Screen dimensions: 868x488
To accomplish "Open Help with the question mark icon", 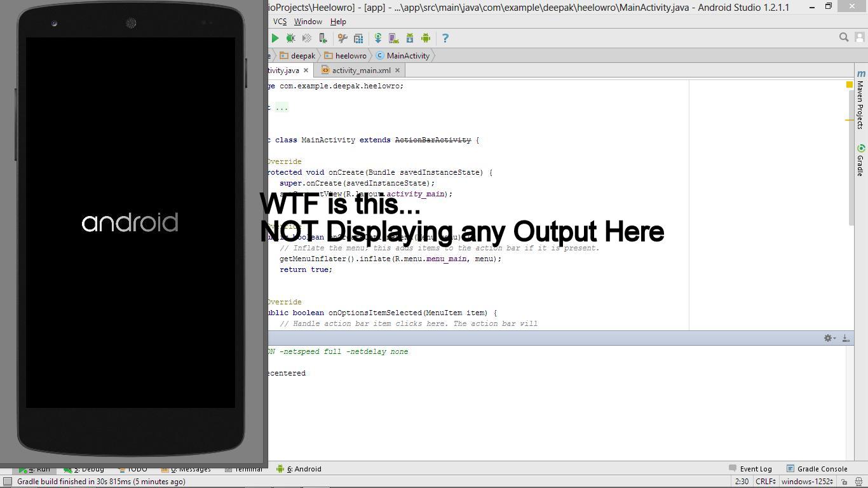I will [x=445, y=38].
